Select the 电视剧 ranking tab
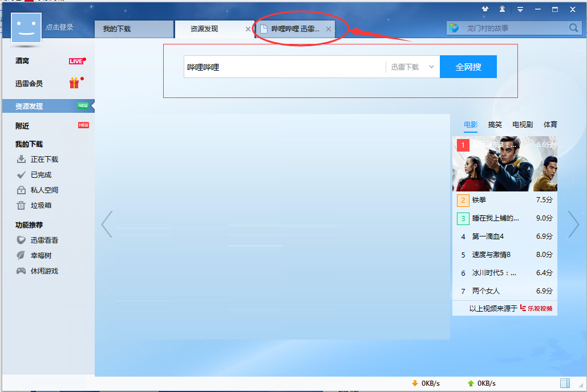Image resolution: width=587 pixels, height=392 pixels. pos(523,125)
